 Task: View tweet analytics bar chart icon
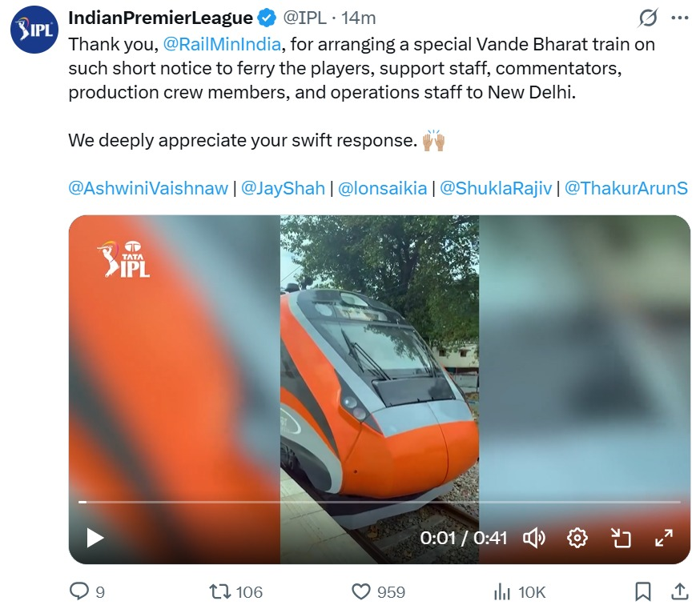coord(502,592)
